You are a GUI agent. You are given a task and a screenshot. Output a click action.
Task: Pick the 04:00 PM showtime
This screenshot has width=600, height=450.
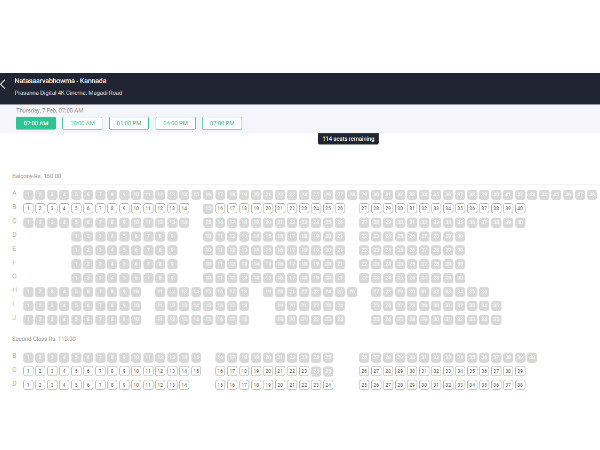tap(175, 123)
